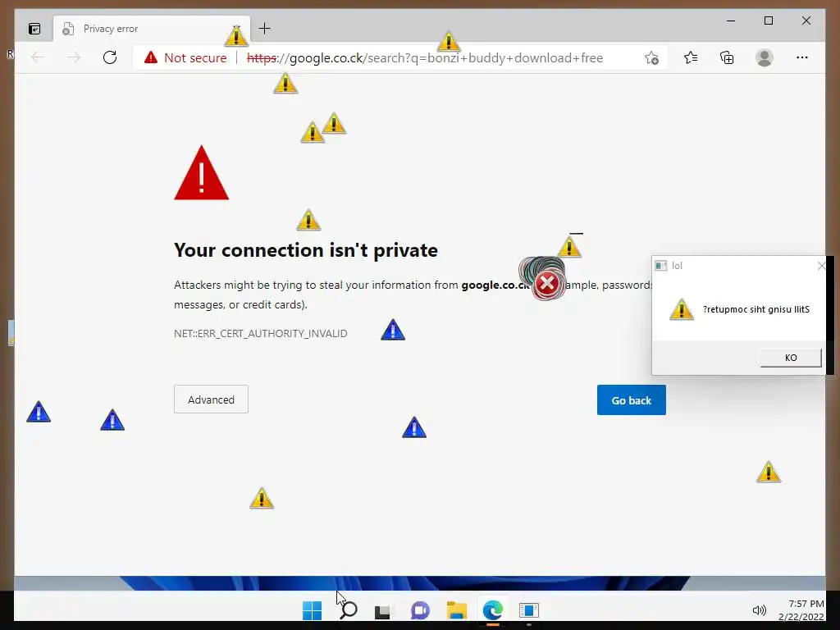840x630 pixels.
Task: Click the 'Your connection isn't private' heading
Action: pos(306,250)
